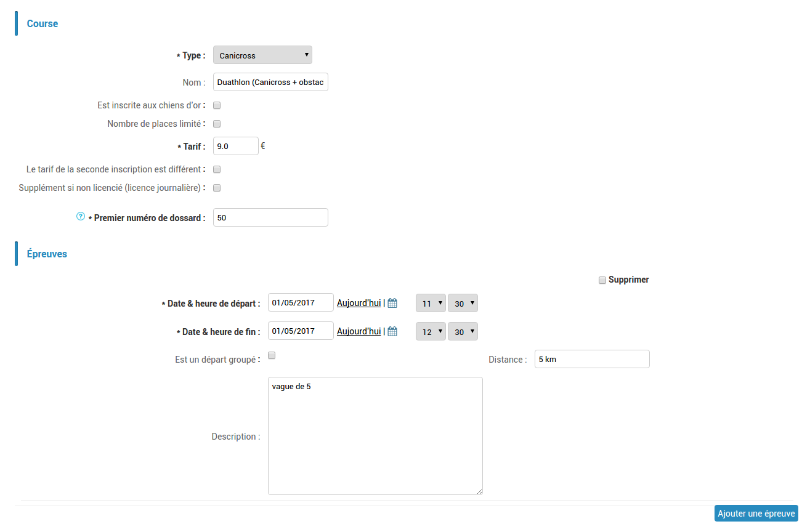Click the 'Ajouter une épreuve' button
The height and width of the screenshot is (532, 802).
[756, 514]
